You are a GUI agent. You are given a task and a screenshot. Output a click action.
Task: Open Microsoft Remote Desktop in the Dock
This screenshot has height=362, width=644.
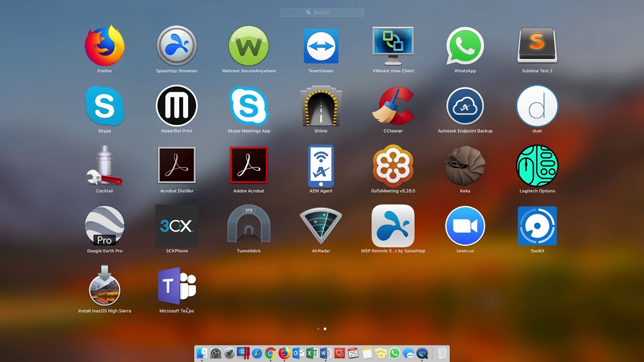click(x=340, y=353)
